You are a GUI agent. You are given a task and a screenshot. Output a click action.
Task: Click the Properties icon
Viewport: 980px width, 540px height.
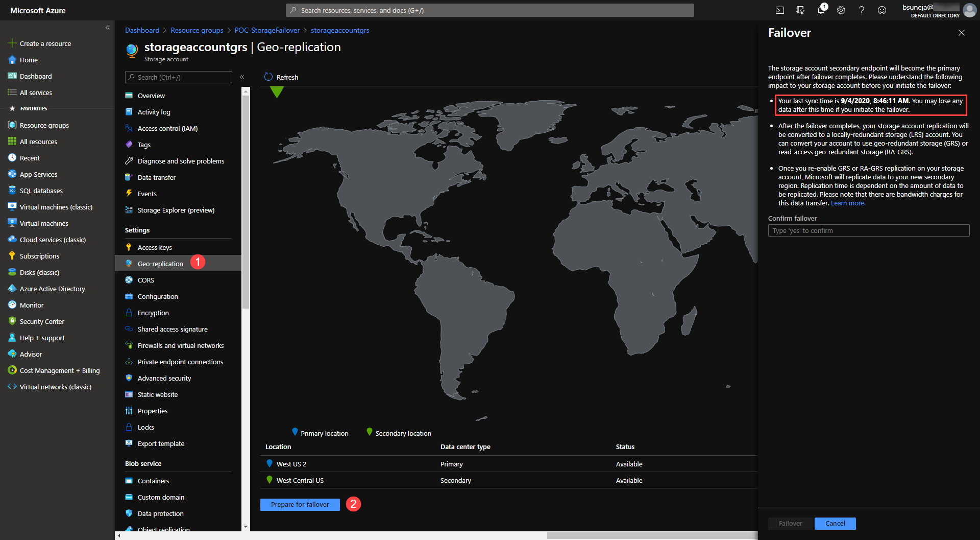[129, 411]
